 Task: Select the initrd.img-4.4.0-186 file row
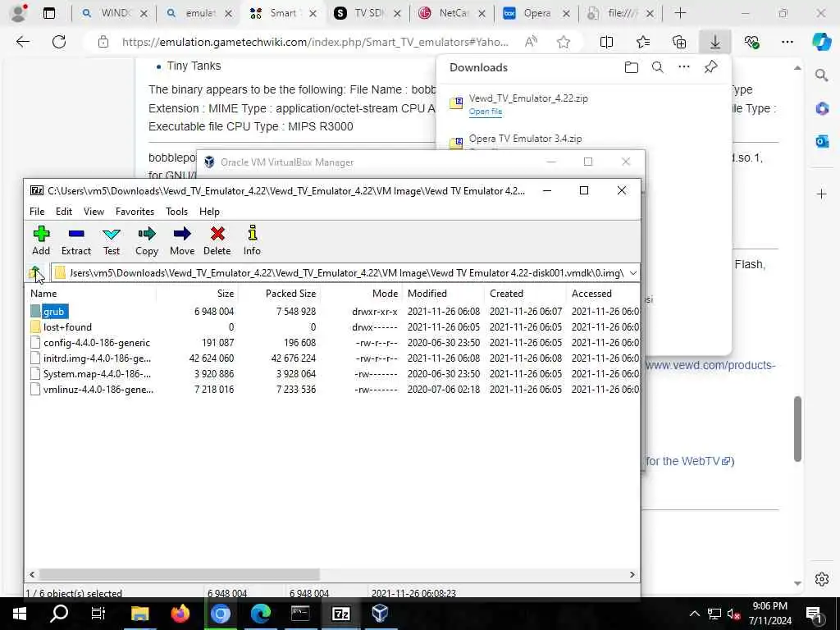tap(332, 358)
